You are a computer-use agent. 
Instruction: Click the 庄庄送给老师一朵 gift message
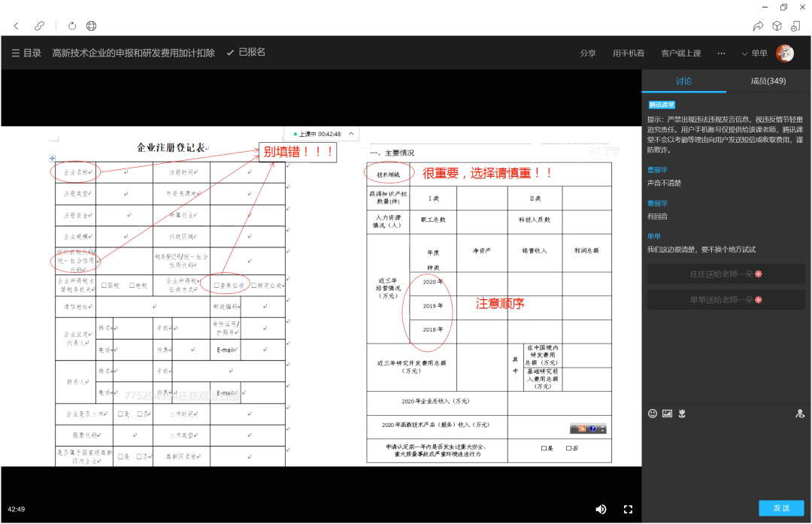pyautogui.click(x=726, y=274)
